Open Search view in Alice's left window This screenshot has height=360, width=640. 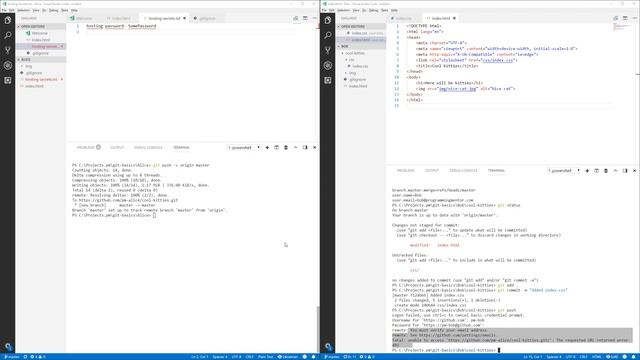click(x=8, y=36)
